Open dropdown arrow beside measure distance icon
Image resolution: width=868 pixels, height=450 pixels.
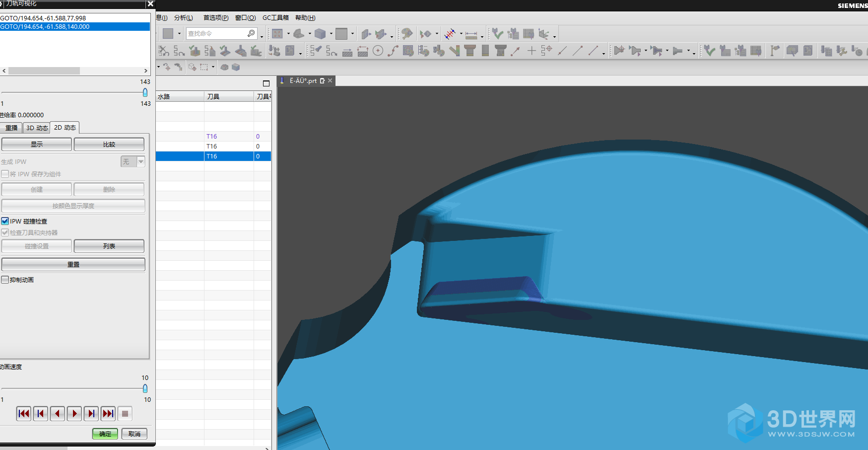point(482,36)
